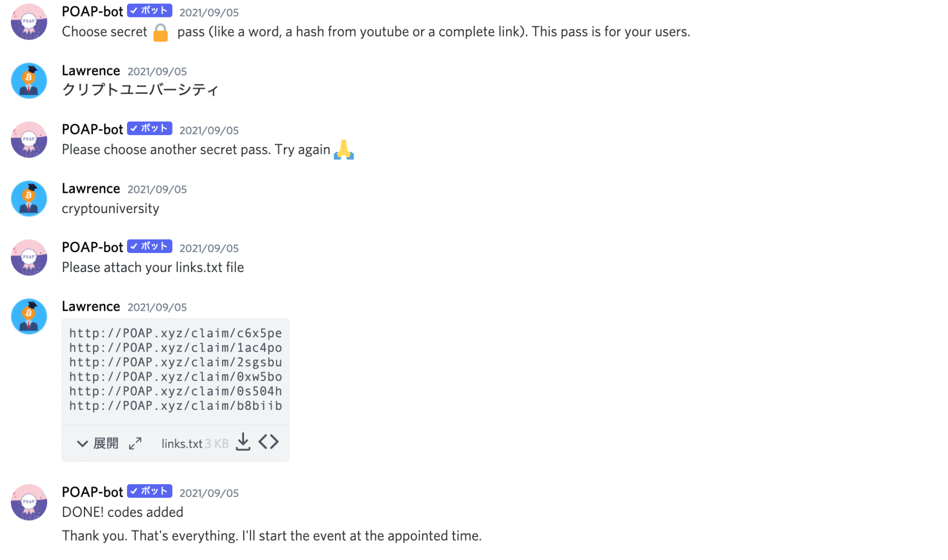The image size is (948, 560).
Task: Click Lawrence's avatar beside the links.txt attachment
Action: 29,316
